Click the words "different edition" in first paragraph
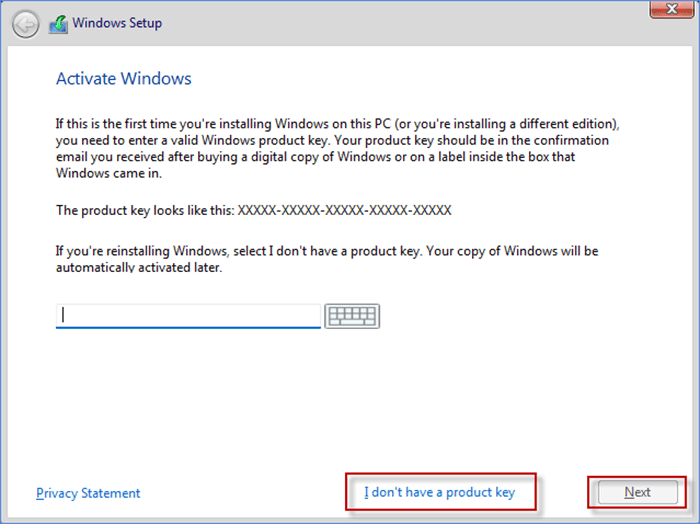700x524 pixels. coord(572,124)
